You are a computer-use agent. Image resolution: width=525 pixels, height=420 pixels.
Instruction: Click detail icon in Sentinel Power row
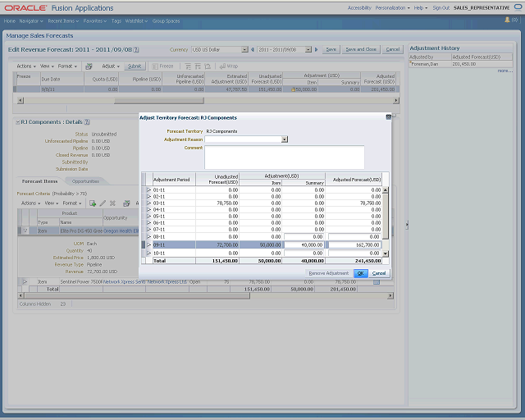tap(377, 282)
